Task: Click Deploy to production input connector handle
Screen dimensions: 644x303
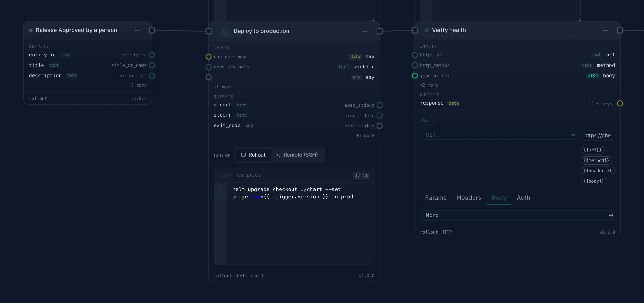Action: pos(209,31)
